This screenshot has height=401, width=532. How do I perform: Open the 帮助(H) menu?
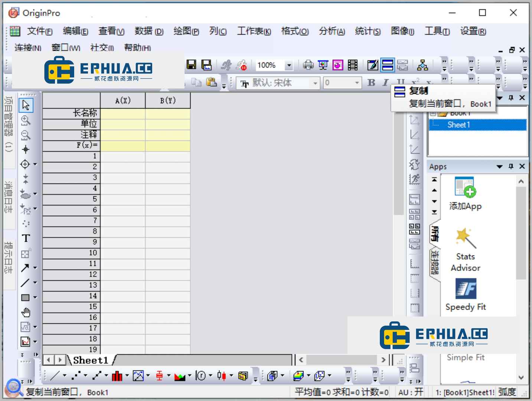137,48
